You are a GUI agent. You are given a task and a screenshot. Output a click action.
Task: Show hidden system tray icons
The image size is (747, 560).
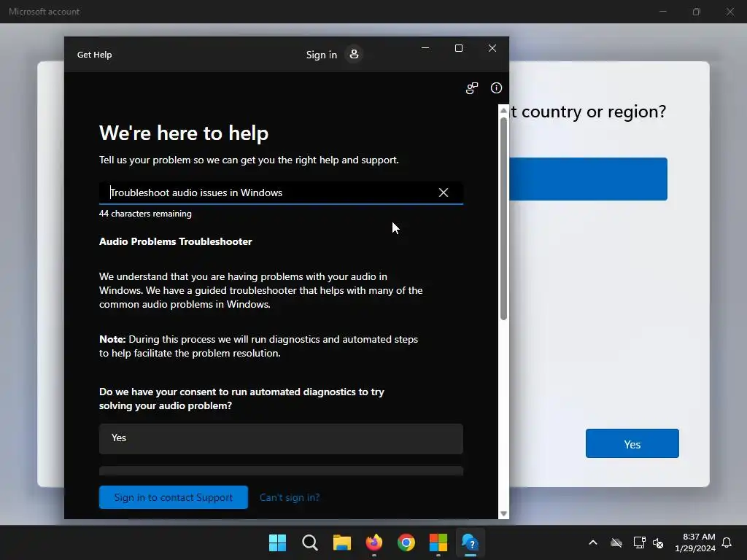pos(593,542)
